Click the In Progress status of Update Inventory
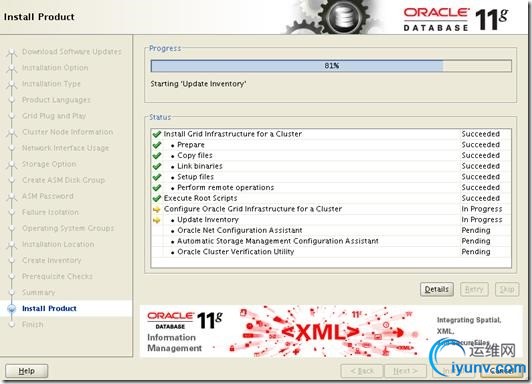Image resolution: width=532 pixels, height=384 pixels. pos(481,220)
